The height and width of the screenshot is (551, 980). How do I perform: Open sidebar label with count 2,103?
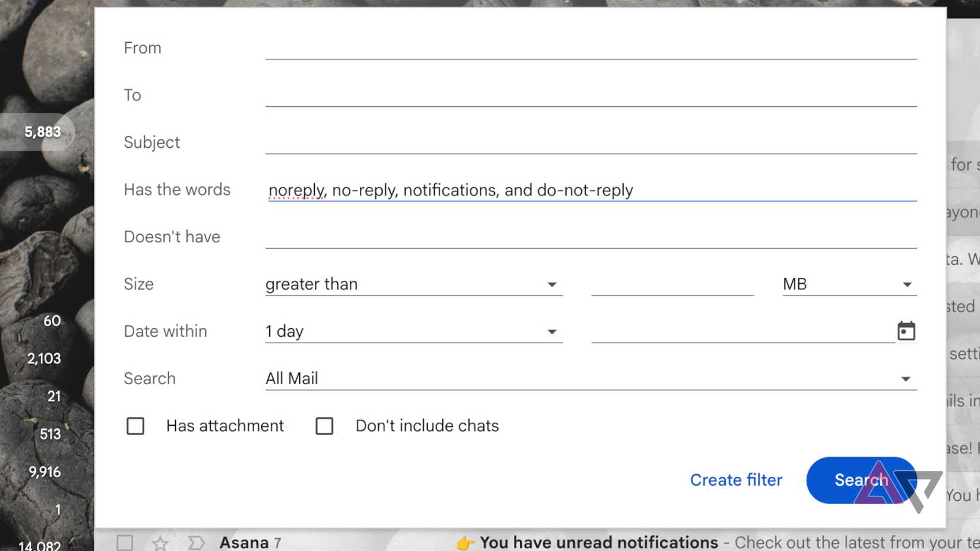[x=44, y=359]
